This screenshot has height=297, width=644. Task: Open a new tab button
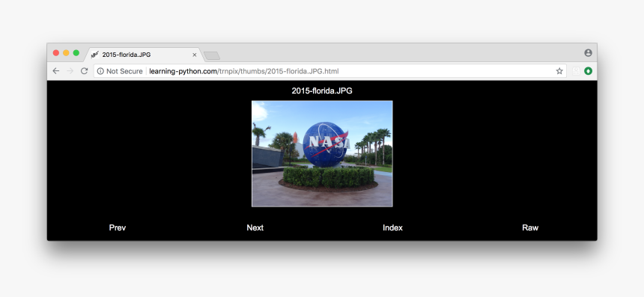click(212, 55)
